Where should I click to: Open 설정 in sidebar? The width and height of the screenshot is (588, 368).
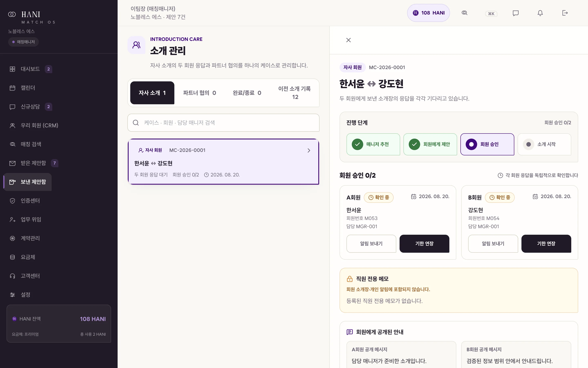pyautogui.click(x=20, y=294)
